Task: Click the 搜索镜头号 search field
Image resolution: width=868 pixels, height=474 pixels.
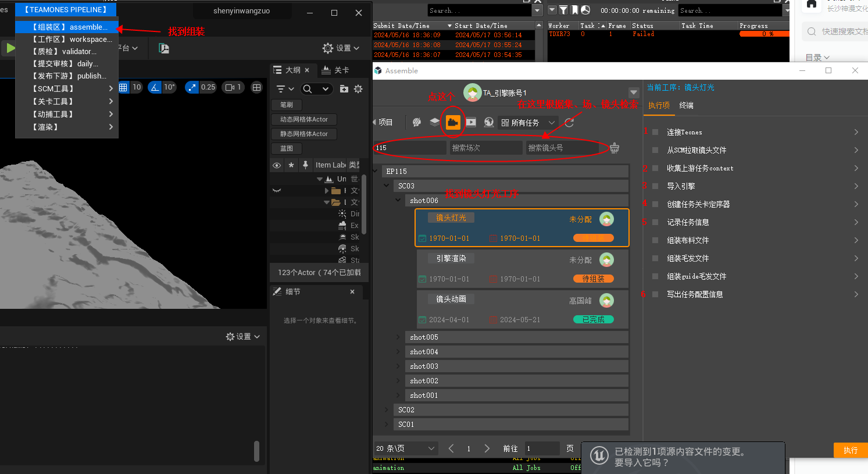Action: [562, 148]
